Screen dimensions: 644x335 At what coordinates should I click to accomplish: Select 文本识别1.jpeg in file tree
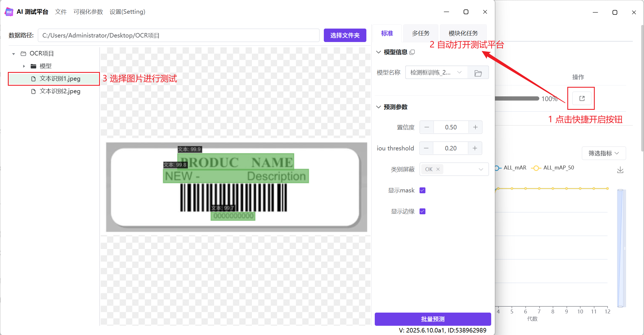click(x=54, y=79)
